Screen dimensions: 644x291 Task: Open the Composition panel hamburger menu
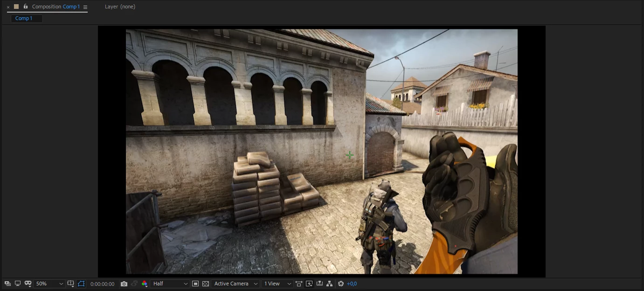click(85, 7)
